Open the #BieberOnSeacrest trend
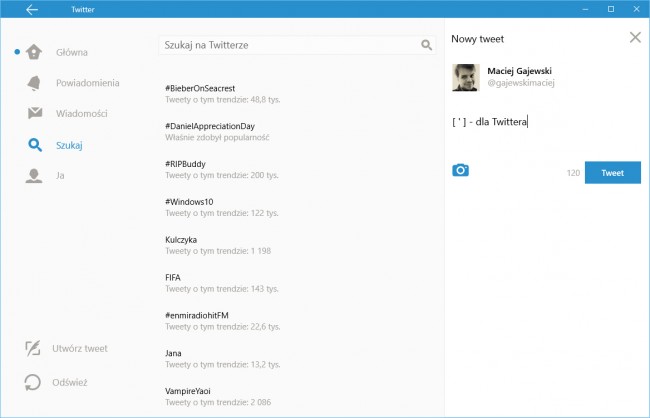 [x=200, y=88]
